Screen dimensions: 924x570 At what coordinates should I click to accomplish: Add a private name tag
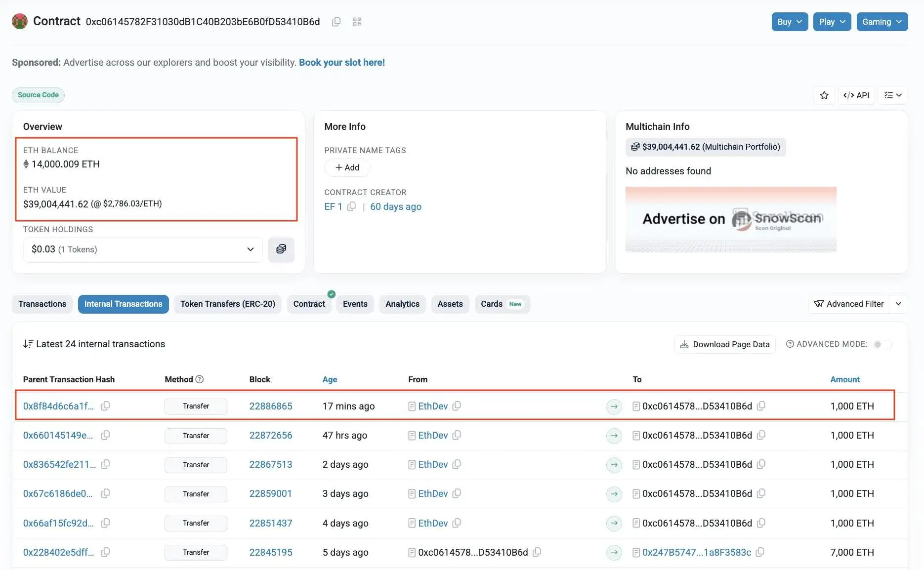click(x=347, y=167)
